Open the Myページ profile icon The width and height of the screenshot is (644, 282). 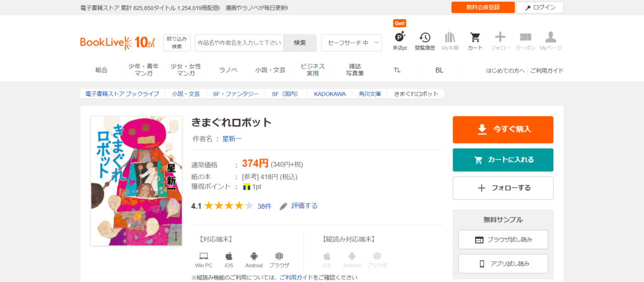click(x=550, y=38)
